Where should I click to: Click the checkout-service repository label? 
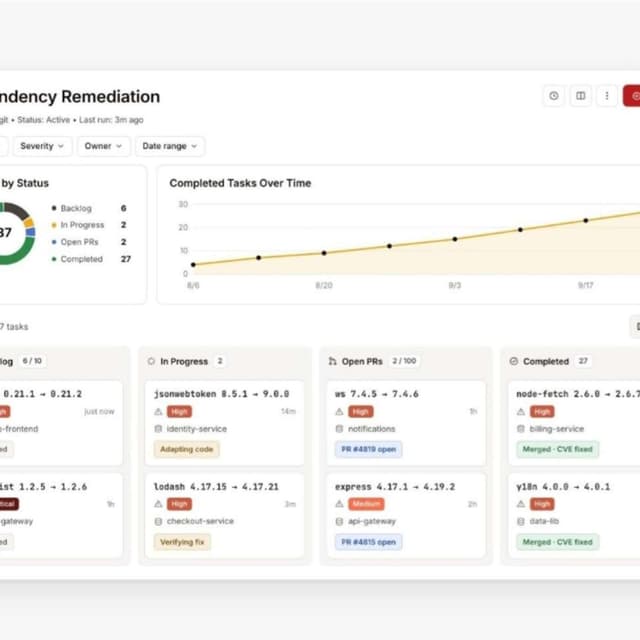click(x=200, y=521)
